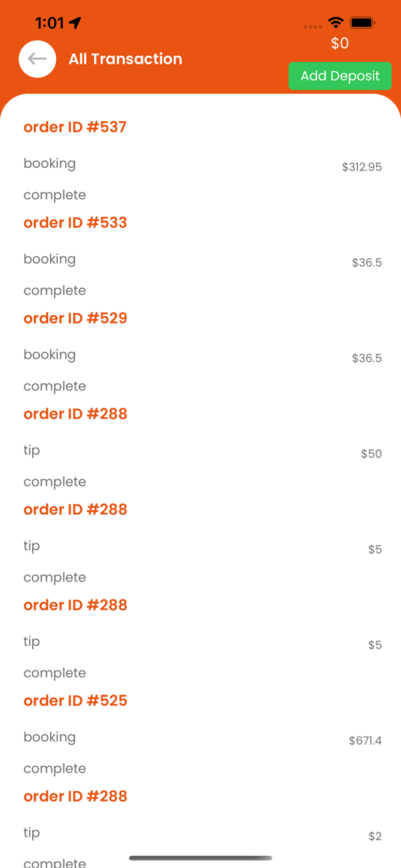Tap the $0 wallet balance
This screenshot has width=401, height=868.
pyautogui.click(x=339, y=44)
